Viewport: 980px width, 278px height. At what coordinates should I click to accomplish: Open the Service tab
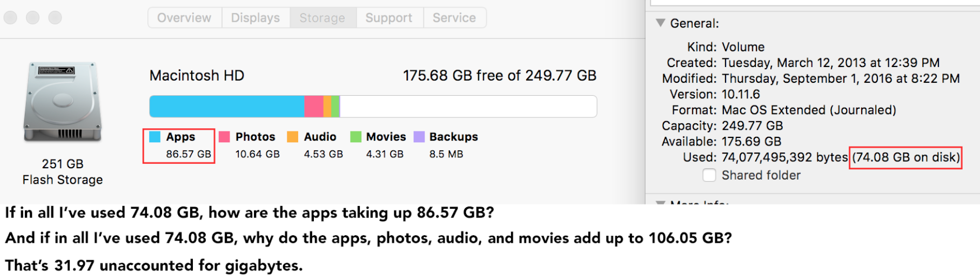coord(454,18)
